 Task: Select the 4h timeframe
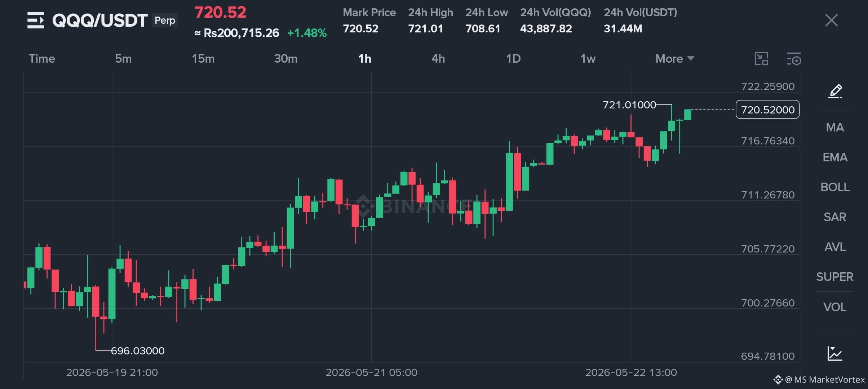438,58
